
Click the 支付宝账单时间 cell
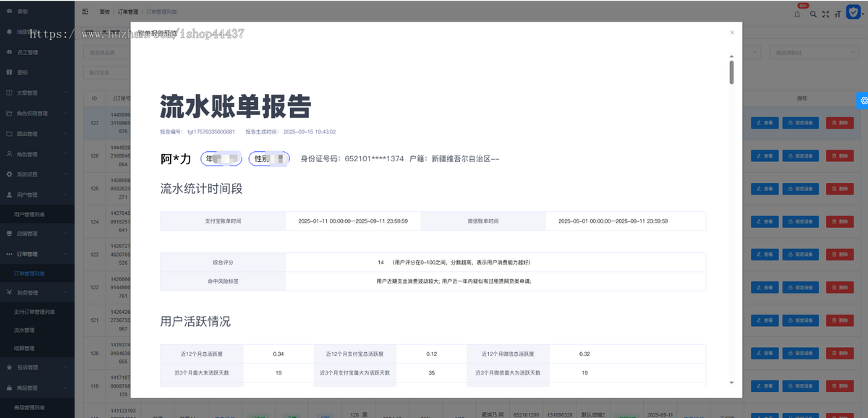pyautogui.click(x=223, y=221)
